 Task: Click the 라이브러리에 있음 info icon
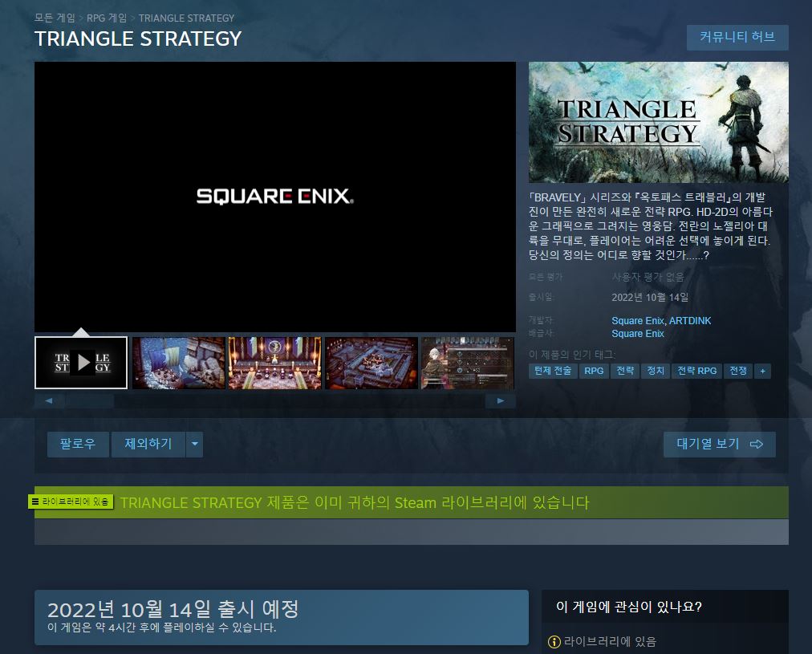554,642
